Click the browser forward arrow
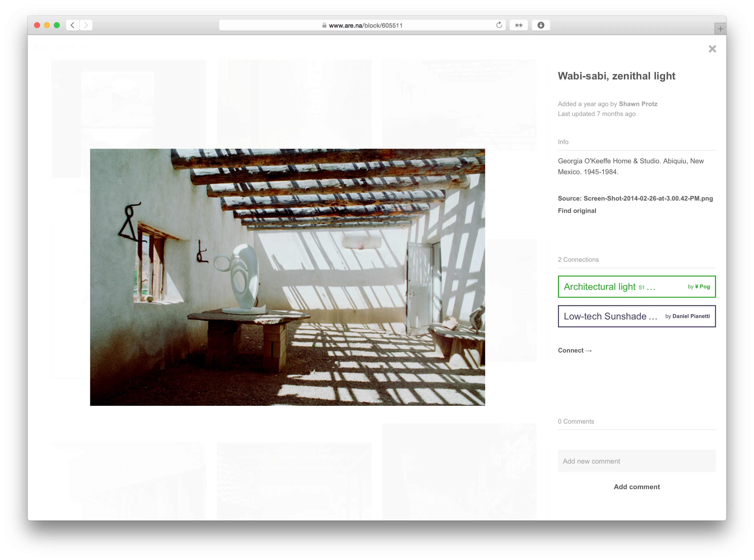Viewport: 754px width, 560px height. click(86, 25)
